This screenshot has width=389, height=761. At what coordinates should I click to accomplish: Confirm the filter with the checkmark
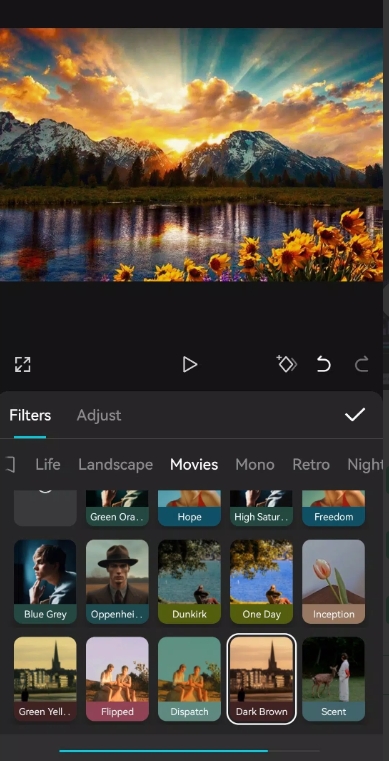[355, 414]
